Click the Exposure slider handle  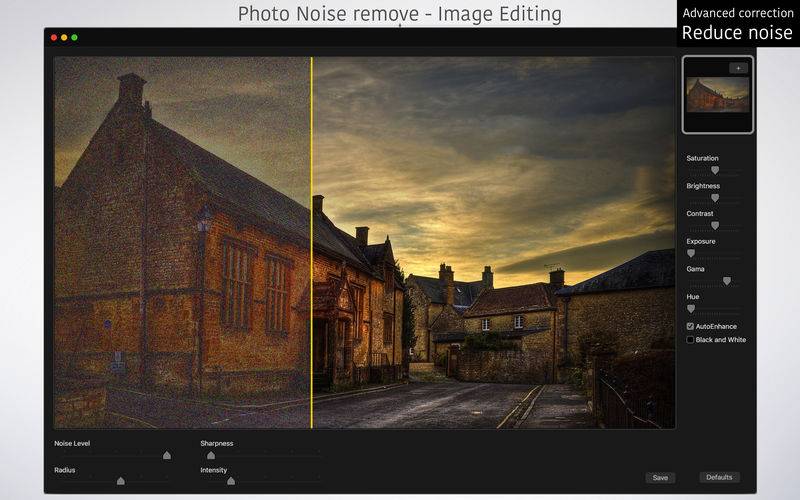(x=691, y=253)
